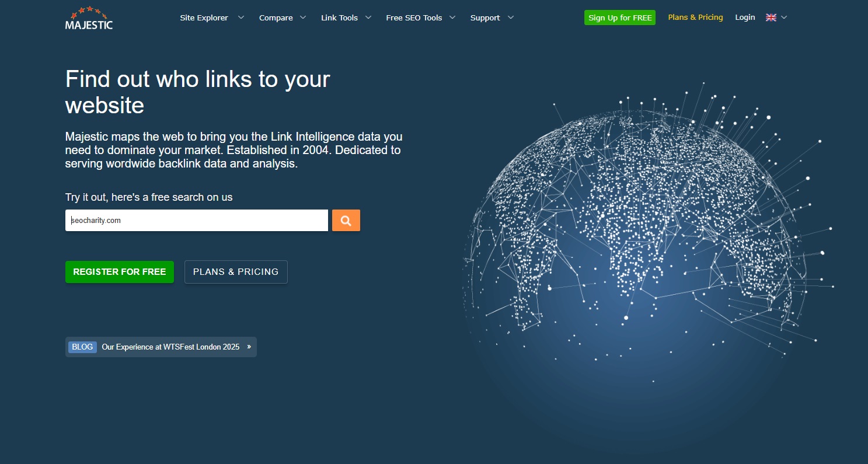Open the WTSFest London 2025 blog post
The width and height of the screenshot is (868, 464).
[170, 347]
